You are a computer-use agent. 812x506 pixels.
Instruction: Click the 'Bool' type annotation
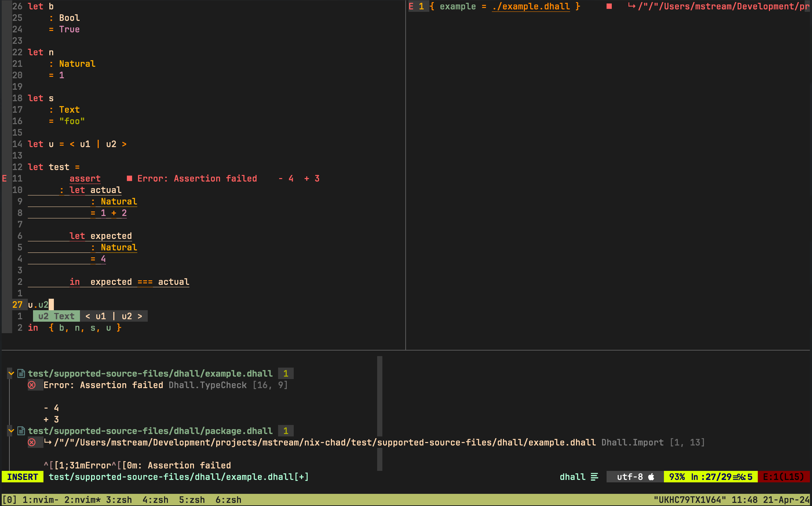[x=70, y=18]
